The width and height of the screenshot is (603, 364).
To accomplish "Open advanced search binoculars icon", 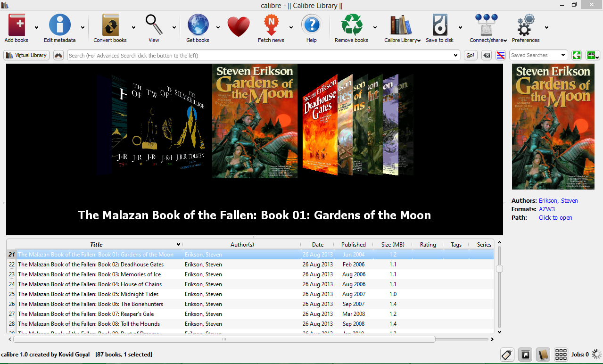I will [x=58, y=55].
